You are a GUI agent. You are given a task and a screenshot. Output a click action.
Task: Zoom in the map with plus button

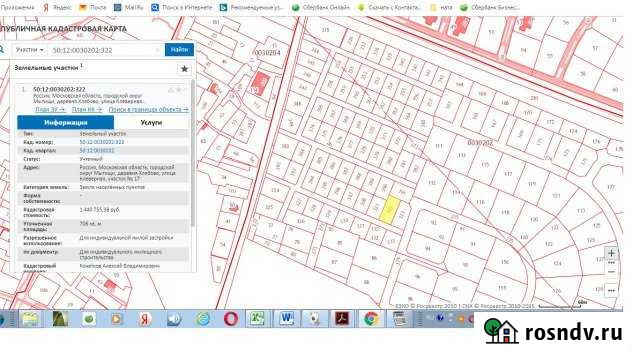point(611,253)
